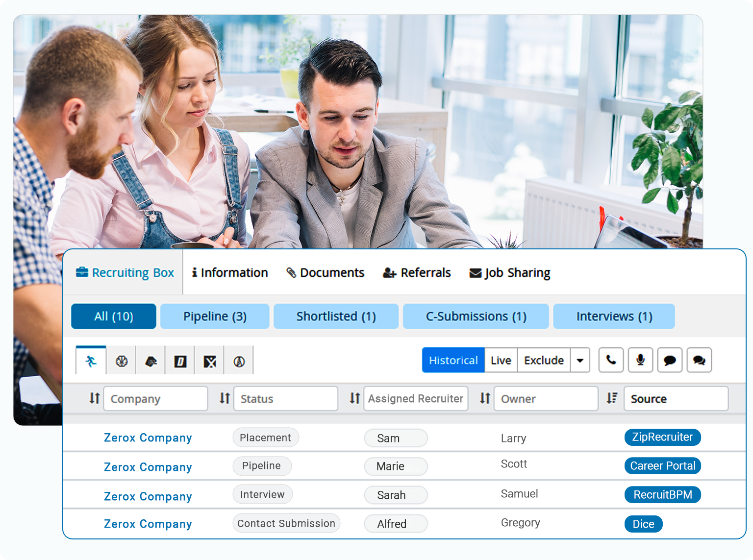Click the group chat conversation icon

click(699, 360)
